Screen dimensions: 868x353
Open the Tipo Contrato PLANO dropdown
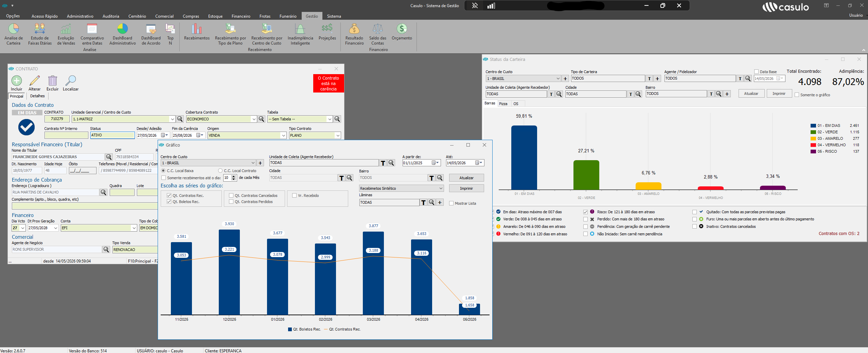[x=338, y=135]
